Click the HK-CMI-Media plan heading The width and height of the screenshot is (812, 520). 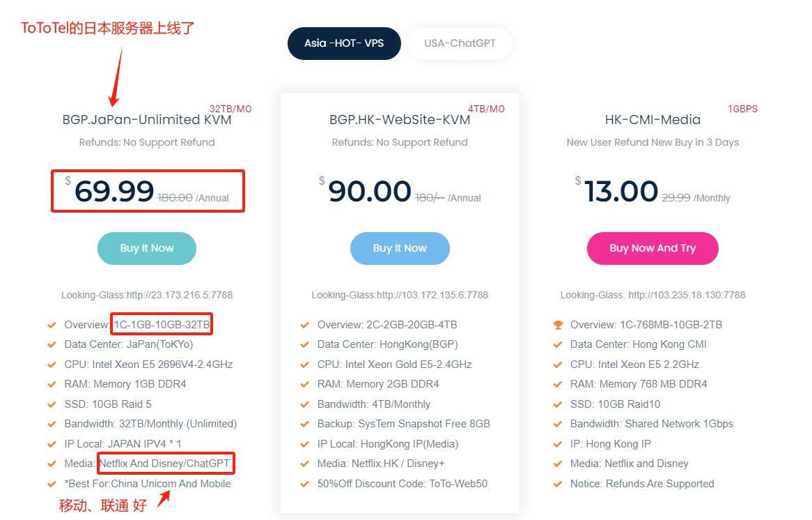click(x=653, y=120)
